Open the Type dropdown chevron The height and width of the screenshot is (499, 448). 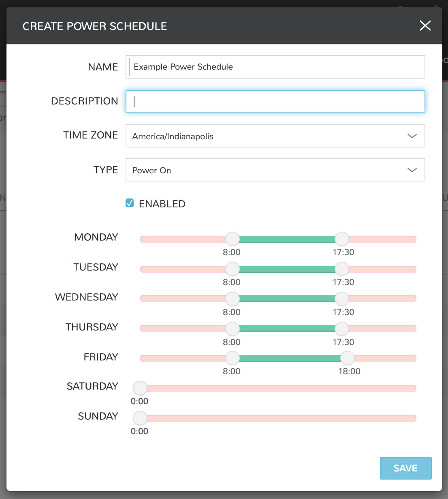[x=412, y=170]
